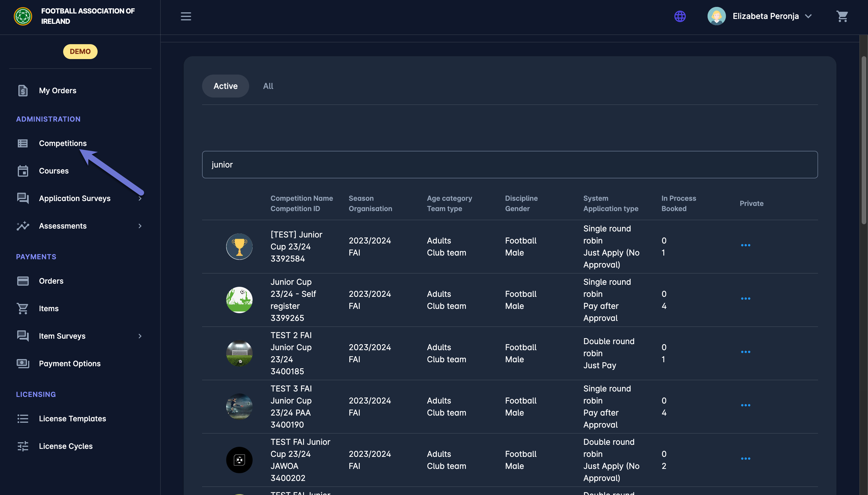Expand the Application Surveys submenu

140,198
